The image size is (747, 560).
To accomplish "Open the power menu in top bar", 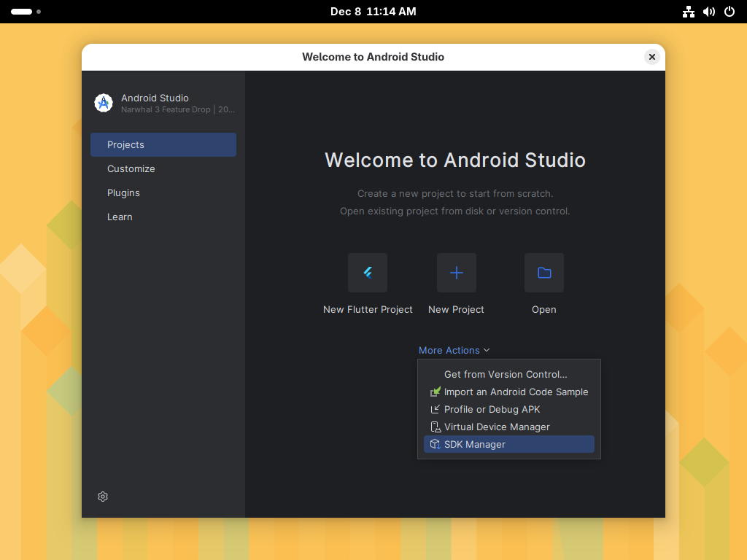I will pyautogui.click(x=729, y=12).
